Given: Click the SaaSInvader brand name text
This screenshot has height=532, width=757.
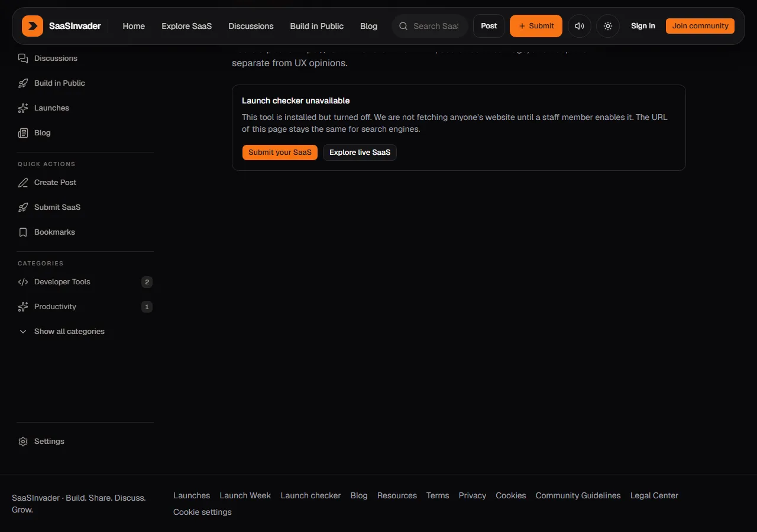Looking at the screenshot, I should click(x=75, y=26).
